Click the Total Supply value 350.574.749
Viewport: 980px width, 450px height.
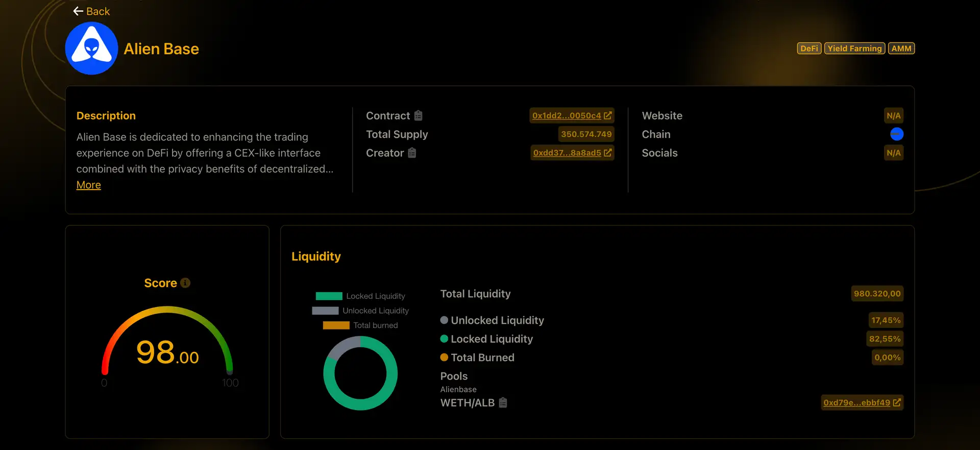click(x=586, y=134)
